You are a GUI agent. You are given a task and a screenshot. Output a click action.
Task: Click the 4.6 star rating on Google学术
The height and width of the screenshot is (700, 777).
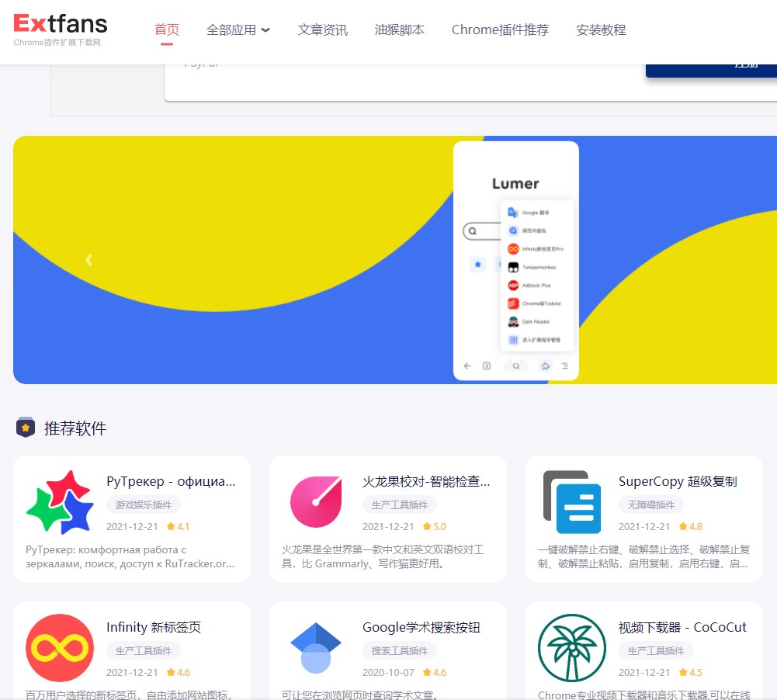coord(434,672)
